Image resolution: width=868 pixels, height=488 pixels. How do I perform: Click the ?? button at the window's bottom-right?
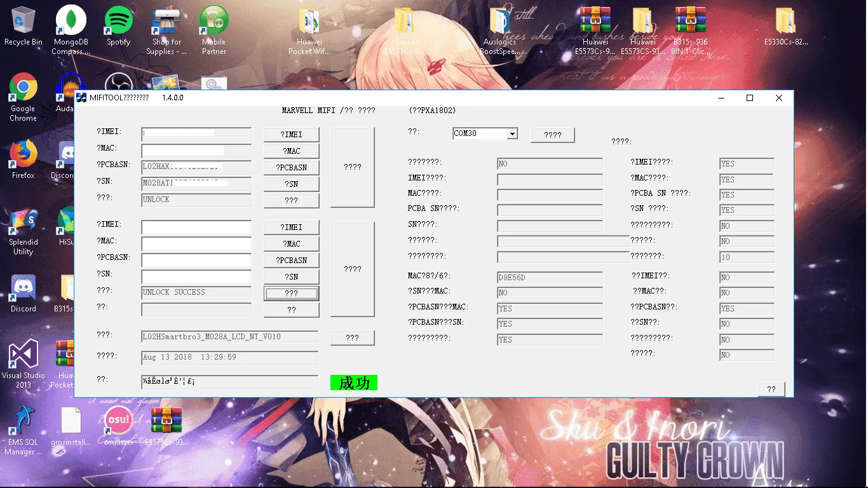771,390
